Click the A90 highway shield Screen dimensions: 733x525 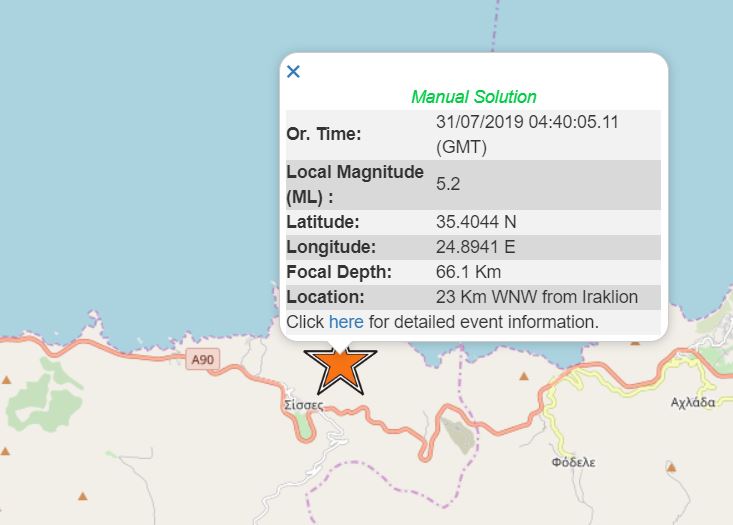200,360
